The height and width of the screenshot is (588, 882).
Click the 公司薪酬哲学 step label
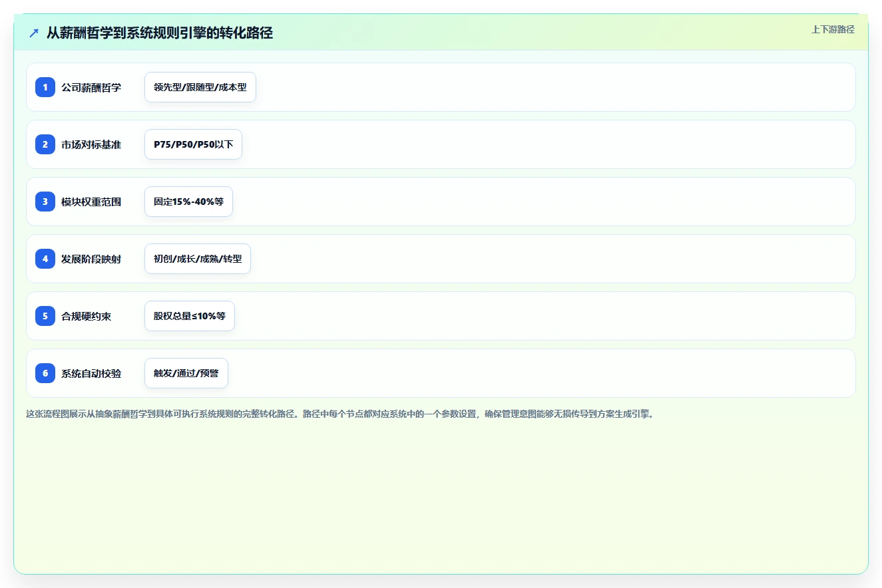click(91, 87)
